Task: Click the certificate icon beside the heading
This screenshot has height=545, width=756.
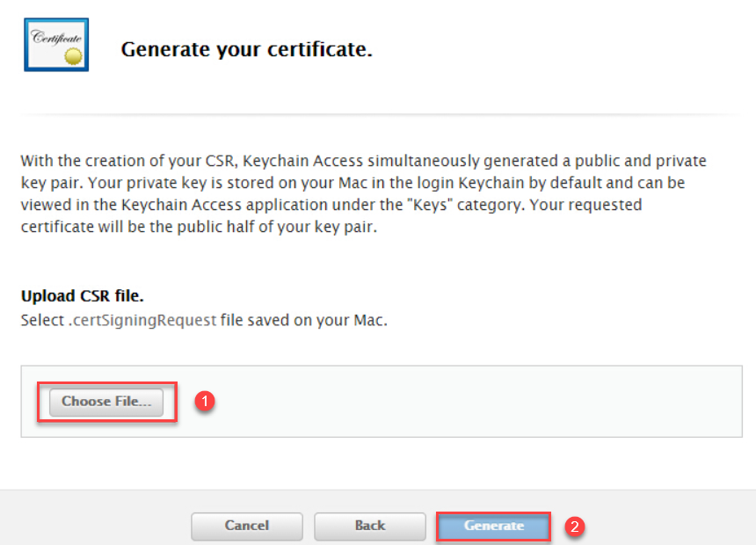Action: 55,44
